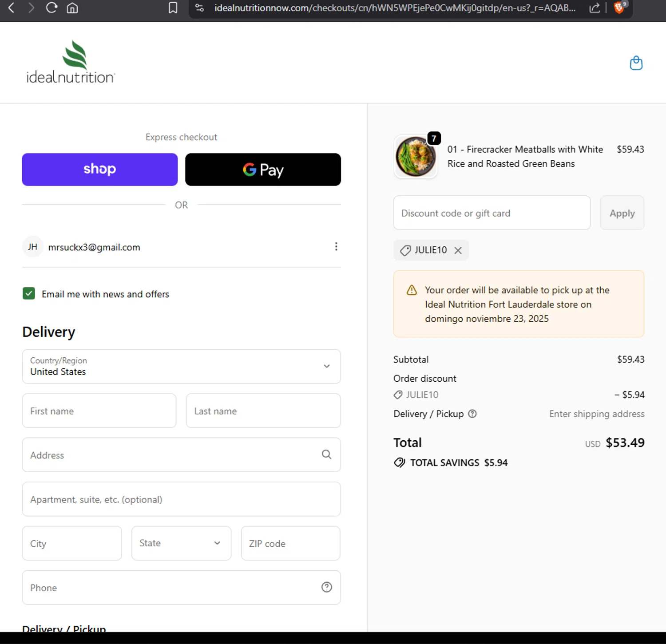Click the pickup warning triangle icon
The height and width of the screenshot is (644, 666).
tap(412, 290)
